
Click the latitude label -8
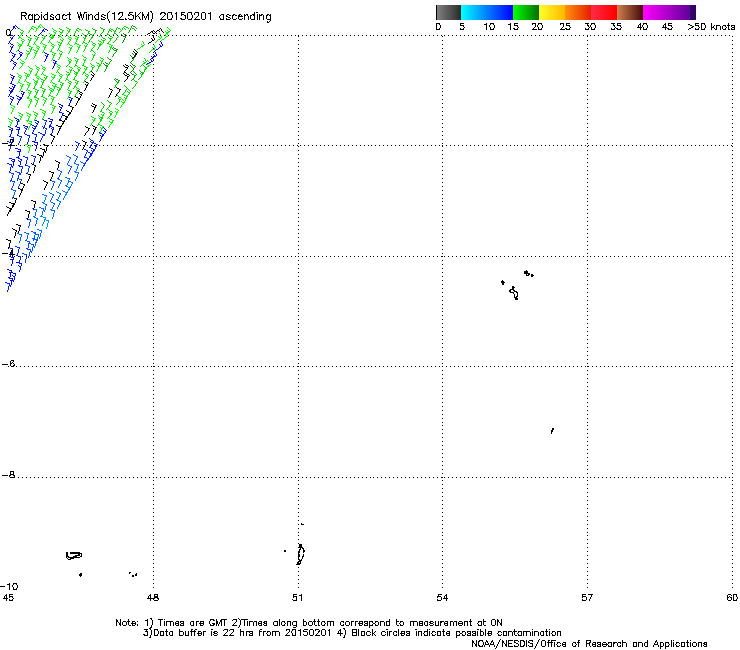pyautogui.click(x=9, y=474)
